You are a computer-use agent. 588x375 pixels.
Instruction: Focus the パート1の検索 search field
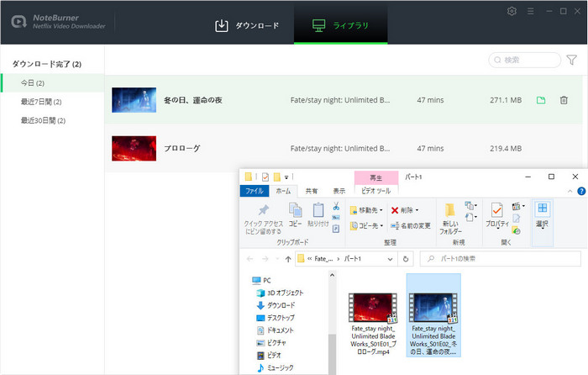[501, 259]
